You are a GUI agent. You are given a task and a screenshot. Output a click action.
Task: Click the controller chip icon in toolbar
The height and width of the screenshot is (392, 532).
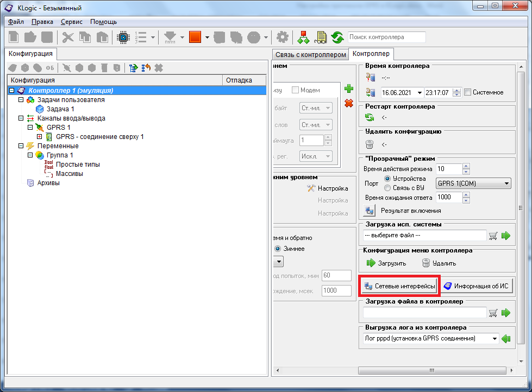point(123,37)
